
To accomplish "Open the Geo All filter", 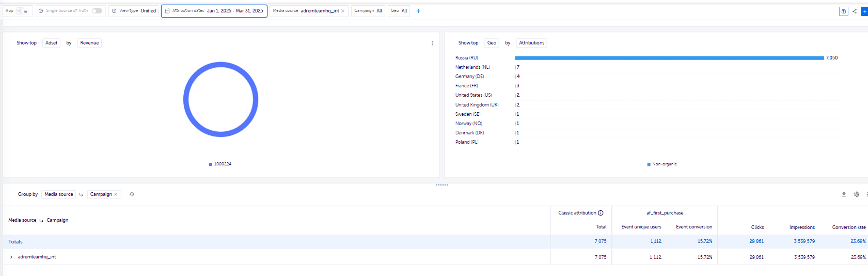I will [x=399, y=11].
